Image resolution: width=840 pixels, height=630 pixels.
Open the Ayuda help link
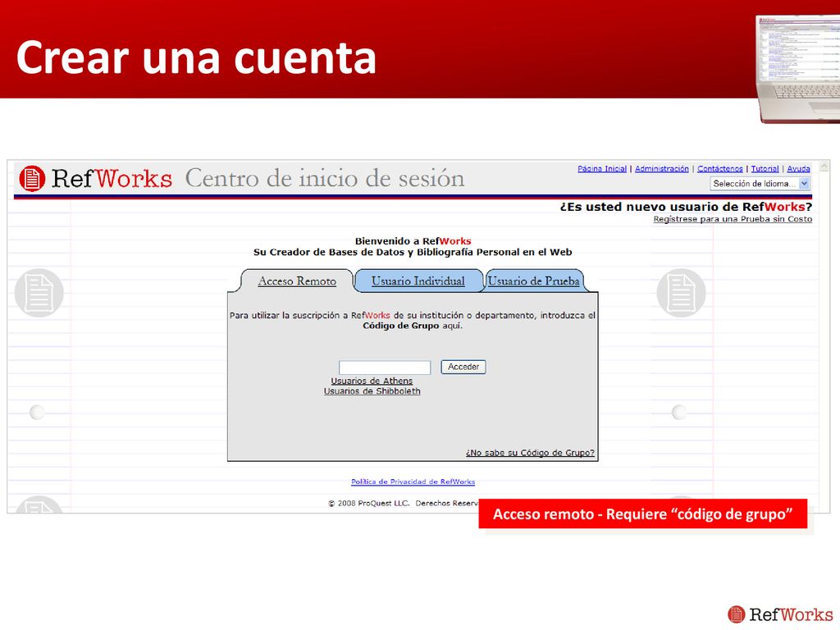coord(798,169)
